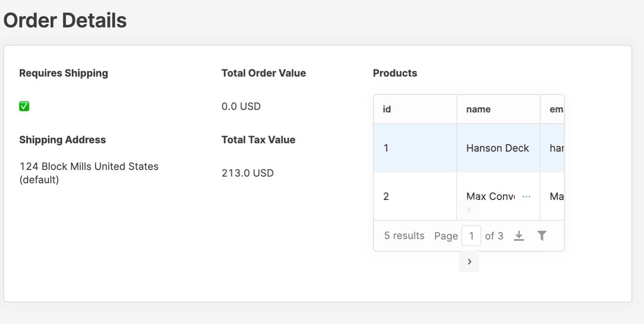The height and width of the screenshot is (324, 644).
Task: Click the email cell in Hanson Deck row
Action: tap(556, 148)
